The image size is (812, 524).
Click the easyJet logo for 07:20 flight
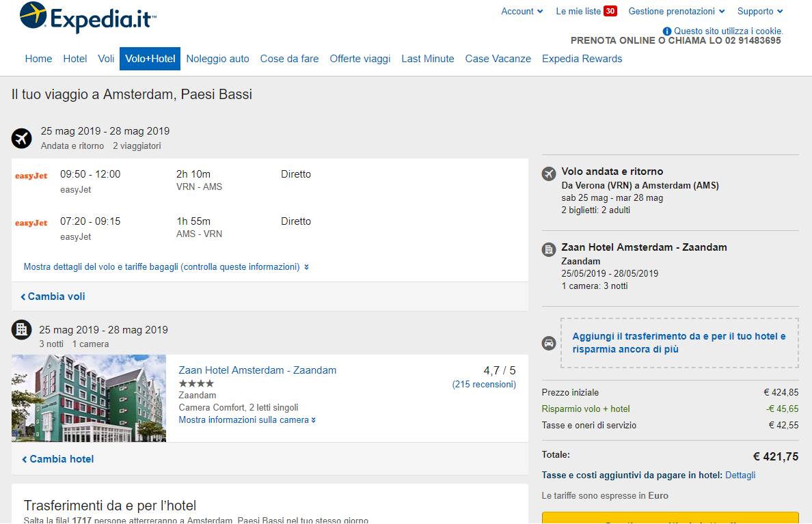tap(31, 223)
